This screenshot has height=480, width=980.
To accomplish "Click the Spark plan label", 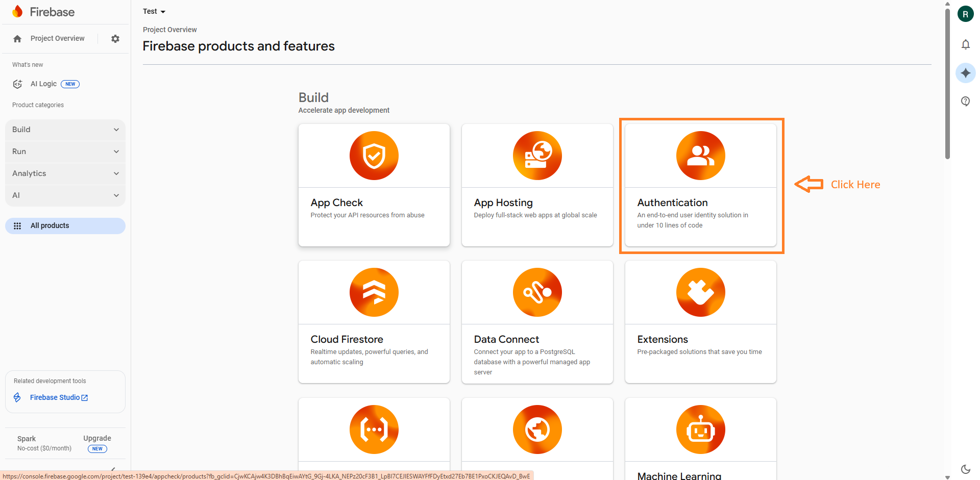I will click(x=27, y=439).
